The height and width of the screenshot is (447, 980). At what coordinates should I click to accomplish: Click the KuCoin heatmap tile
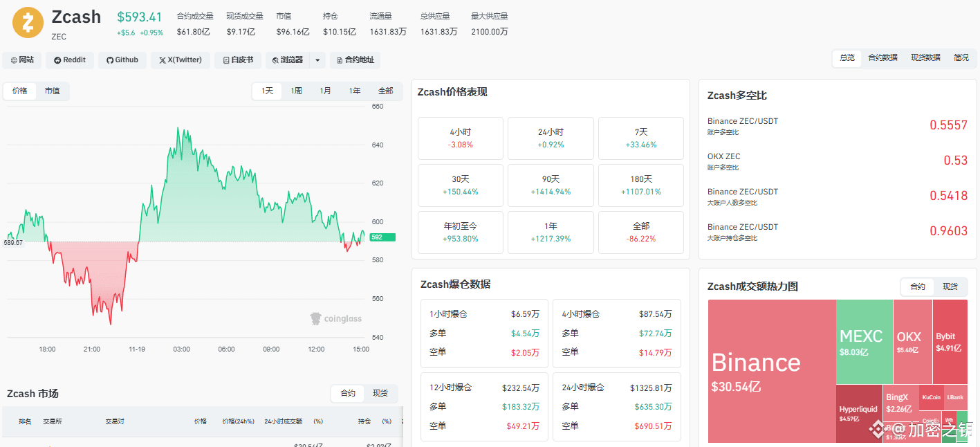point(932,397)
